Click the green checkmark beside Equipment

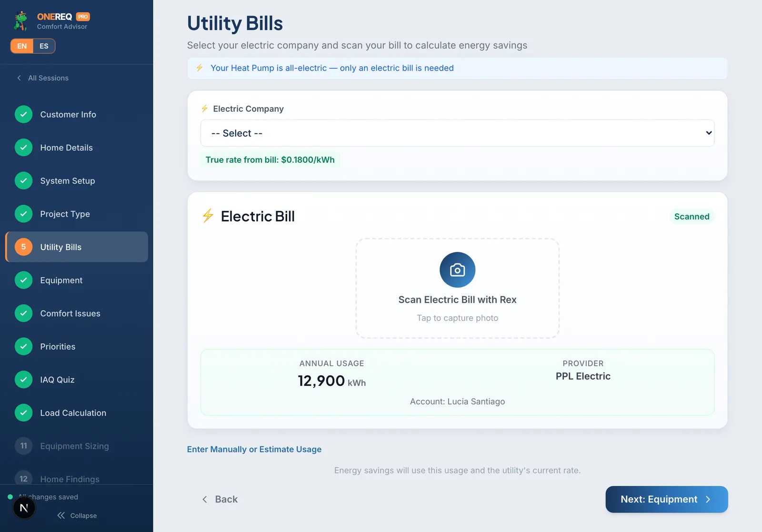point(23,280)
